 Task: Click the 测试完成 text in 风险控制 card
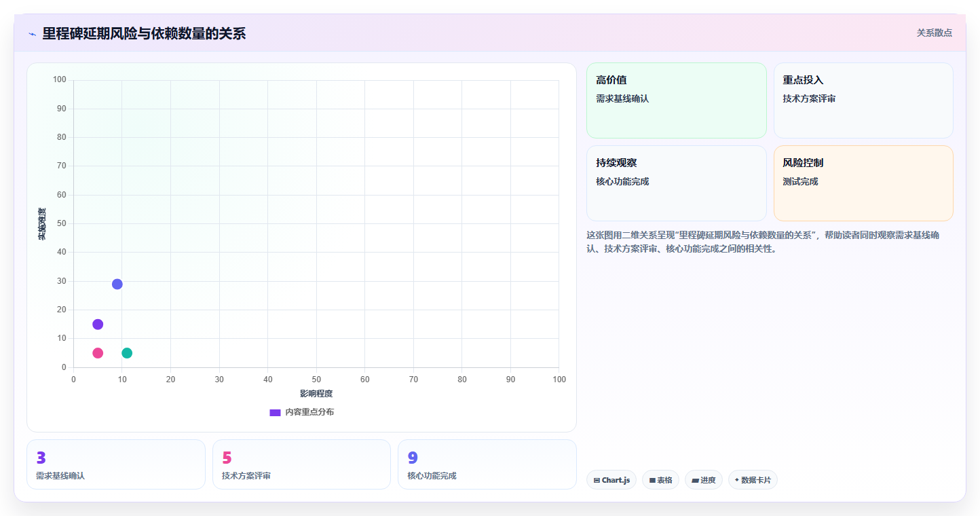tap(800, 182)
